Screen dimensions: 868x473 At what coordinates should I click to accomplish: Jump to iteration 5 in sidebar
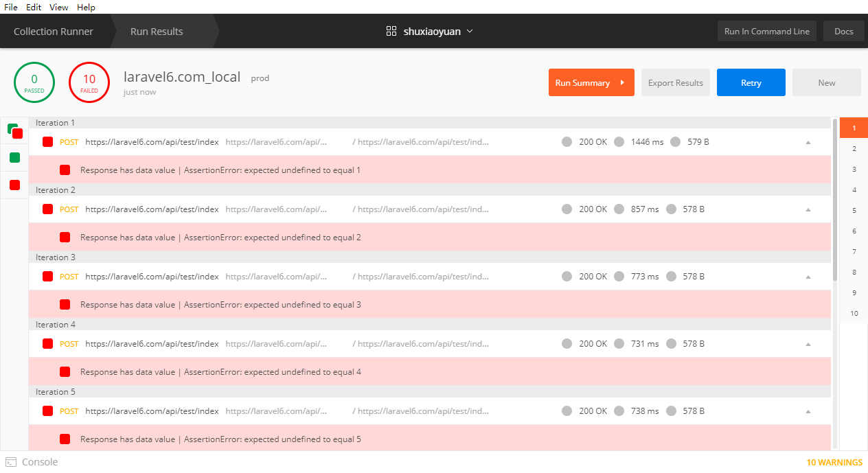(x=854, y=210)
